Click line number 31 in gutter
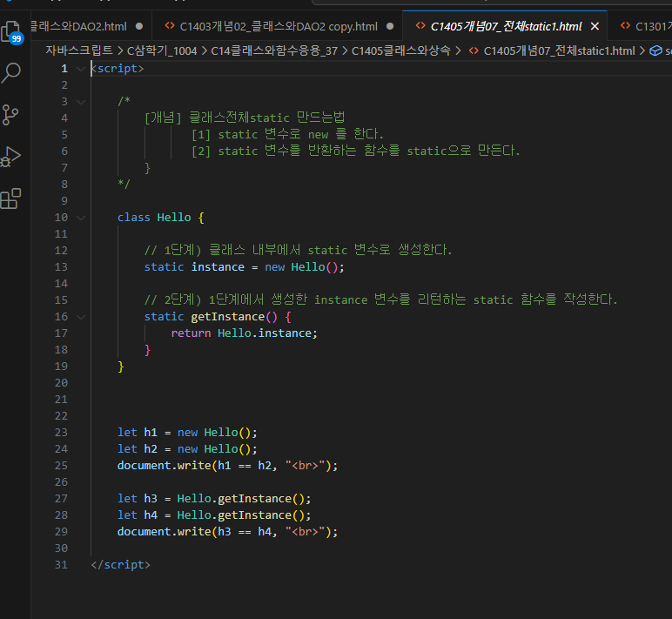672x619 pixels. tap(61, 564)
